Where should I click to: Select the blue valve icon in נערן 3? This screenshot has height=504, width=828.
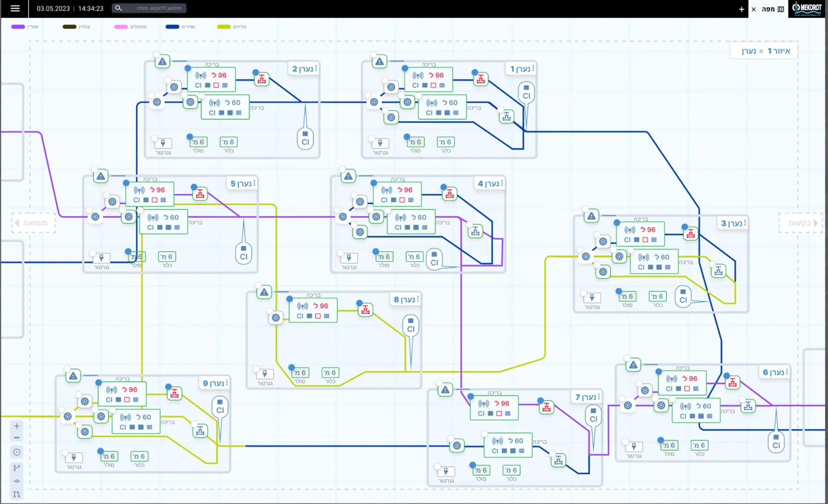pyautogui.click(x=718, y=271)
